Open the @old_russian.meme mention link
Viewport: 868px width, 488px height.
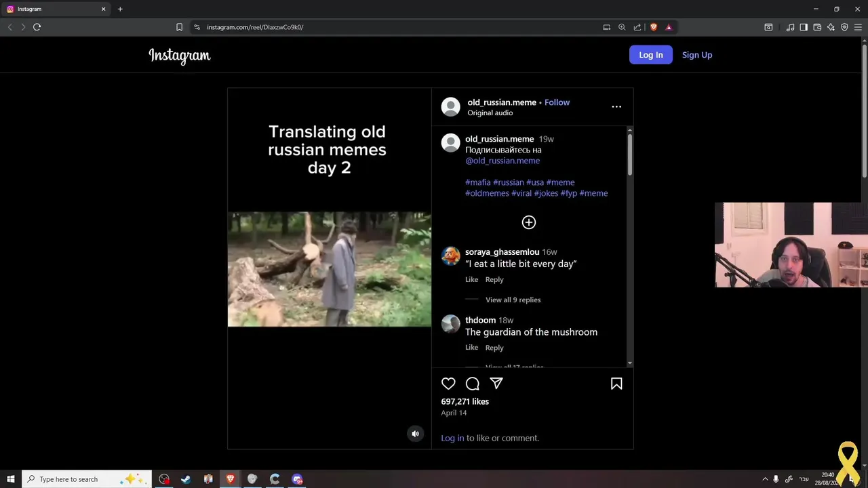click(x=502, y=161)
